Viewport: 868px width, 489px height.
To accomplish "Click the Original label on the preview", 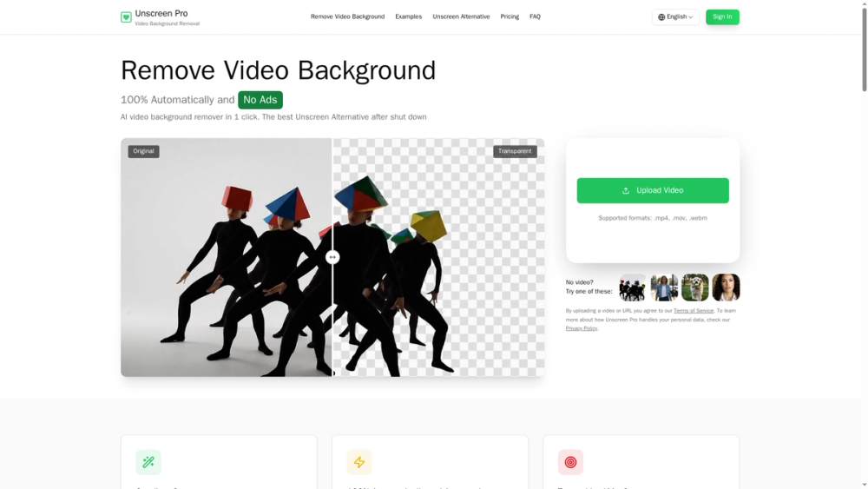I will point(143,151).
